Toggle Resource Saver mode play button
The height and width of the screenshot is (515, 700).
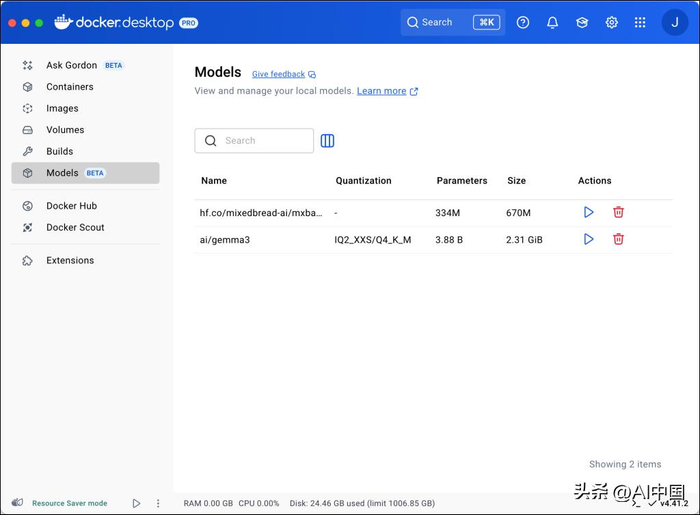(x=137, y=503)
